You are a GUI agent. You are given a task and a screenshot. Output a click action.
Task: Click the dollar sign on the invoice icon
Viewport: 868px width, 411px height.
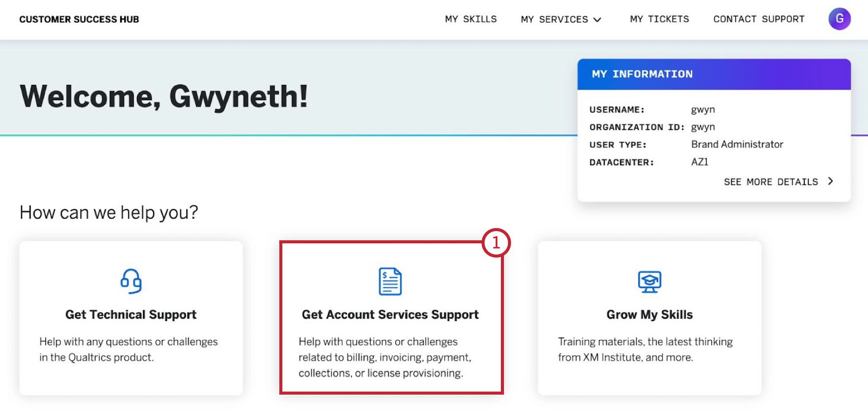click(384, 275)
